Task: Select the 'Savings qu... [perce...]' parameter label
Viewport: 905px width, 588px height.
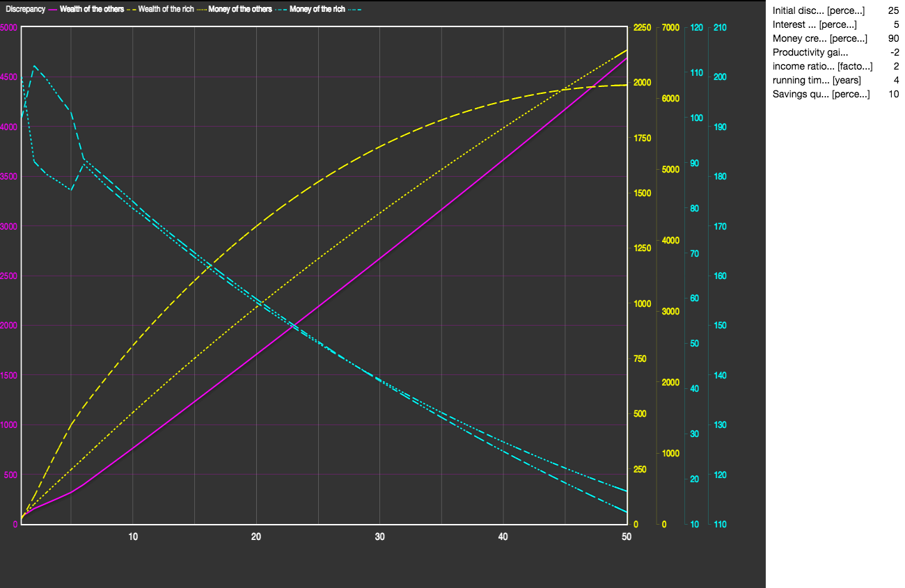Action: coord(821,94)
